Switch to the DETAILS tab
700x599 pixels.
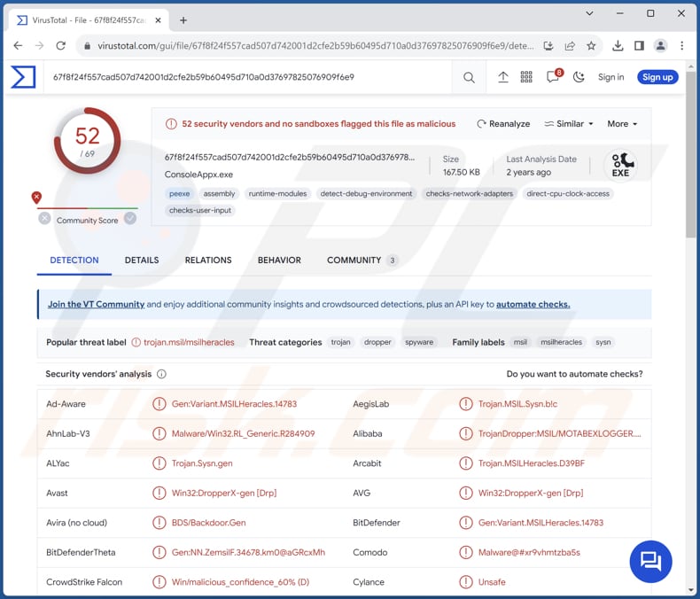pyautogui.click(x=142, y=261)
